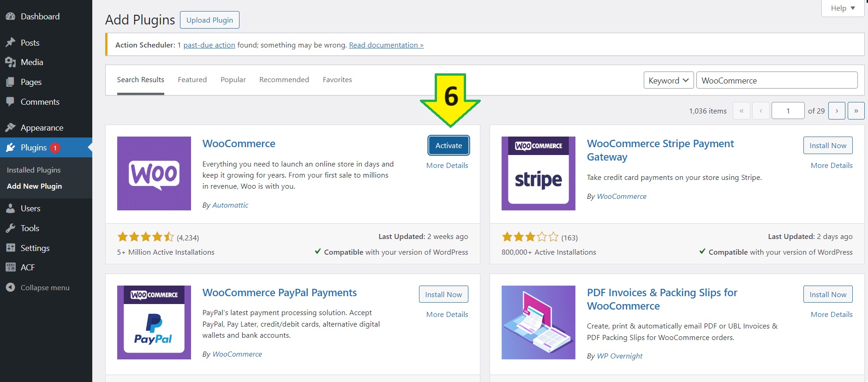
Task: Click the PayPal Payments logo thumbnail
Action: (x=154, y=322)
